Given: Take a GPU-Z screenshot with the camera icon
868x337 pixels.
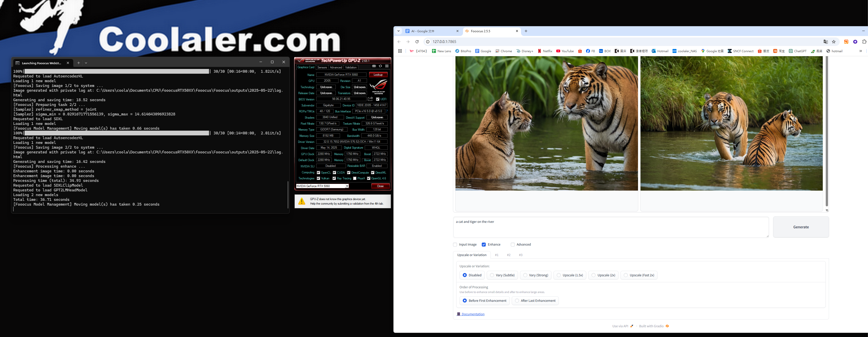Looking at the screenshot, I should pos(374,66).
